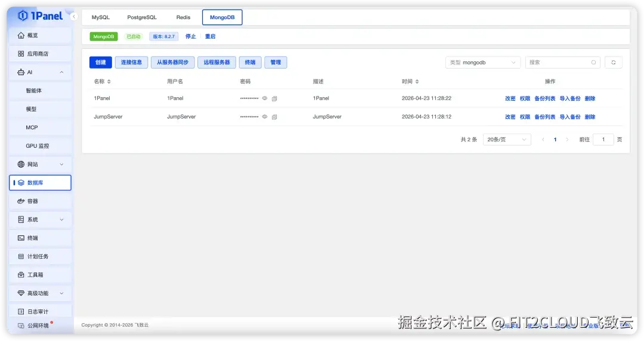The height and width of the screenshot is (341, 644).
Task: Open 备份列表 for 1Panel row
Action: [544, 98]
